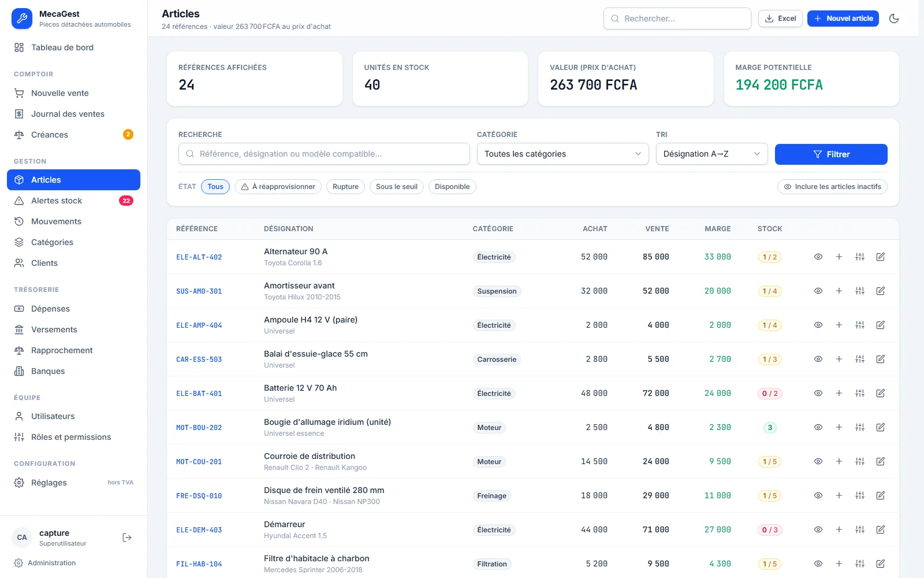Open Réglages in sidebar
Image resolution: width=924 pixels, height=578 pixels.
coord(73,483)
